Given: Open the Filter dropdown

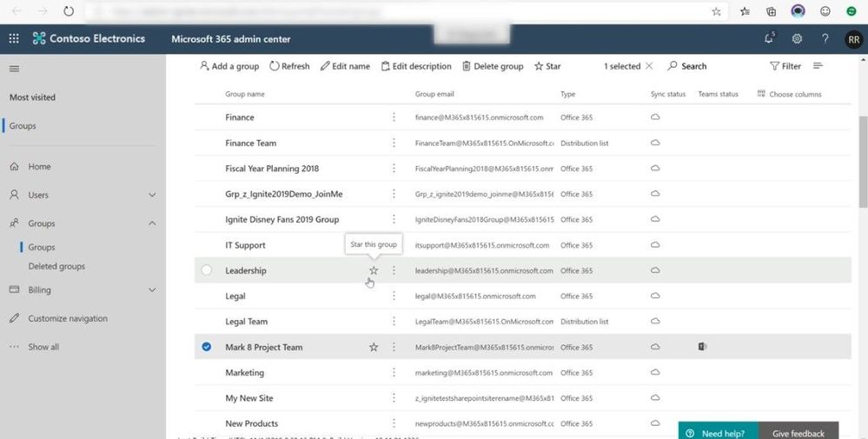Looking at the screenshot, I should click(x=785, y=66).
